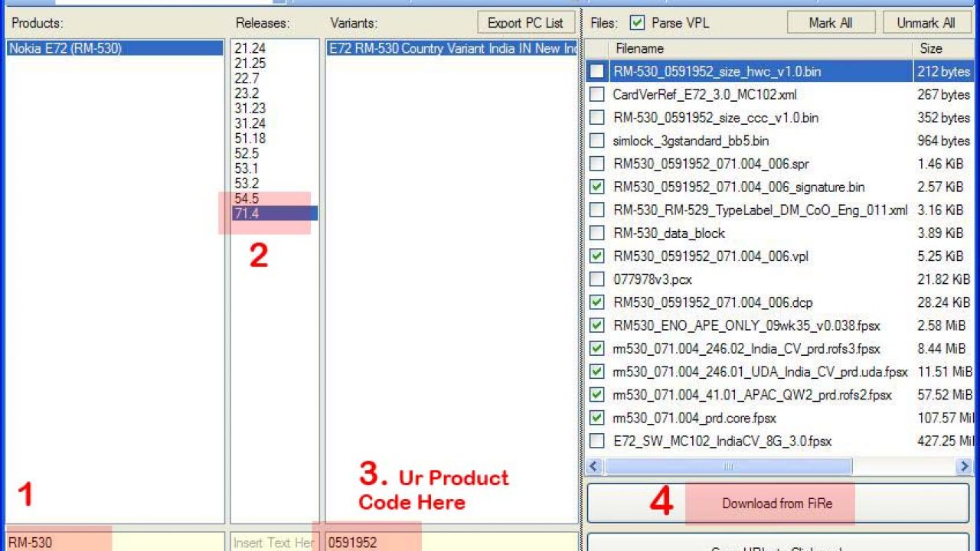Select E72 RM-530 Country Variant India

pos(452,48)
